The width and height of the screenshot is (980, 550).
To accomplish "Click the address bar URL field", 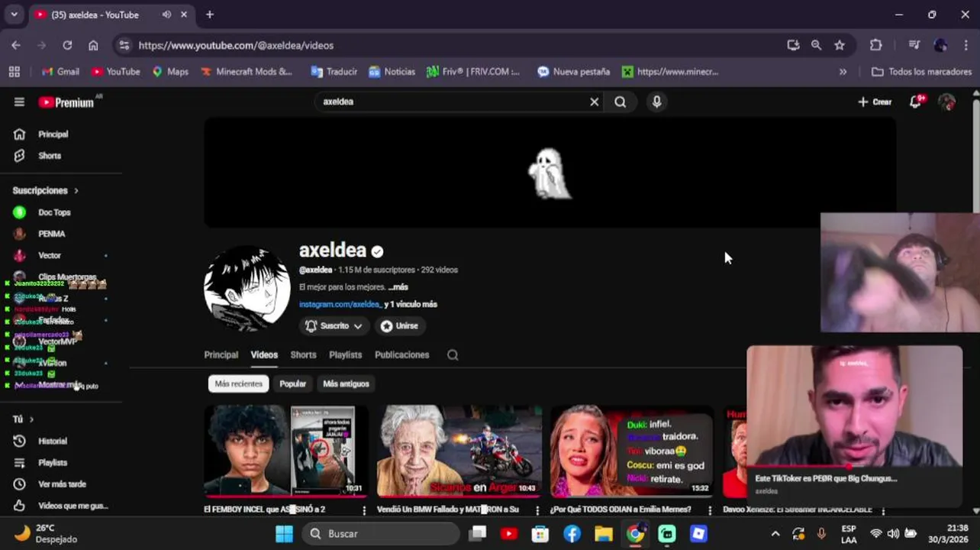I will (450, 45).
